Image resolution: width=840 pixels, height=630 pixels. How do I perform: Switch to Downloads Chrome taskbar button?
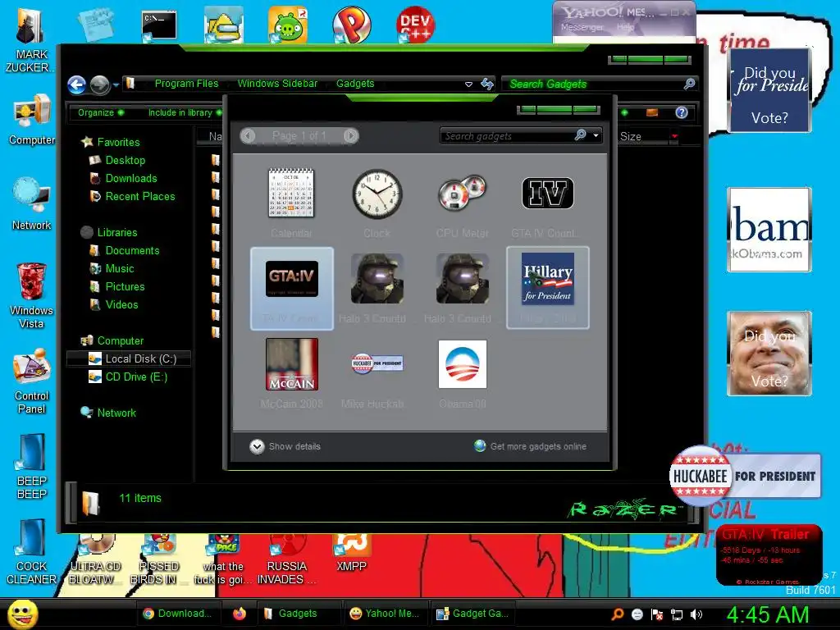click(x=177, y=614)
